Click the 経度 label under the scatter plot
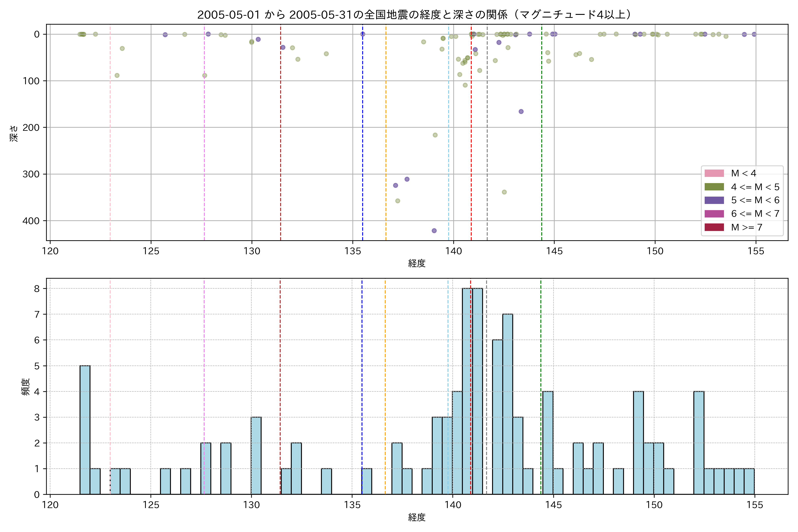 pyautogui.click(x=417, y=263)
